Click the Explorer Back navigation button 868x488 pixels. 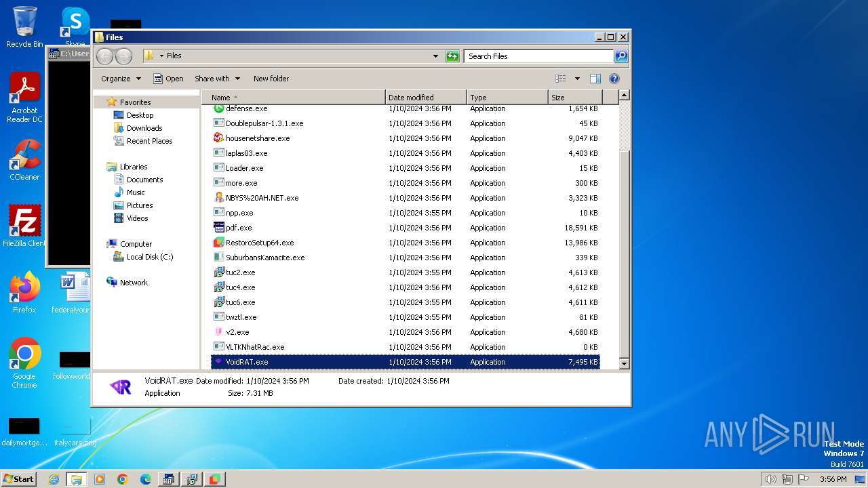pyautogui.click(x=104, y=56)
